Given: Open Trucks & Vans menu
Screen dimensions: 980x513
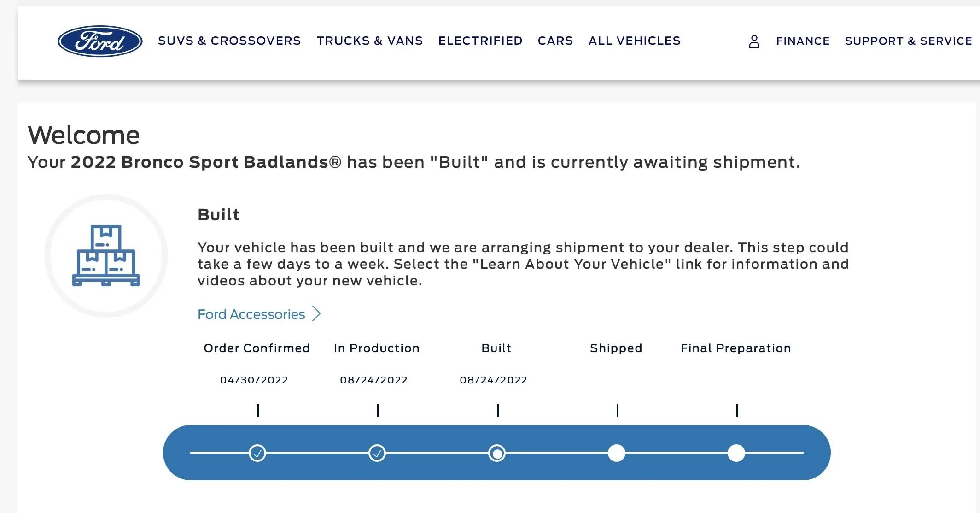Looking at the screenshot, I should tap(369, 41).
